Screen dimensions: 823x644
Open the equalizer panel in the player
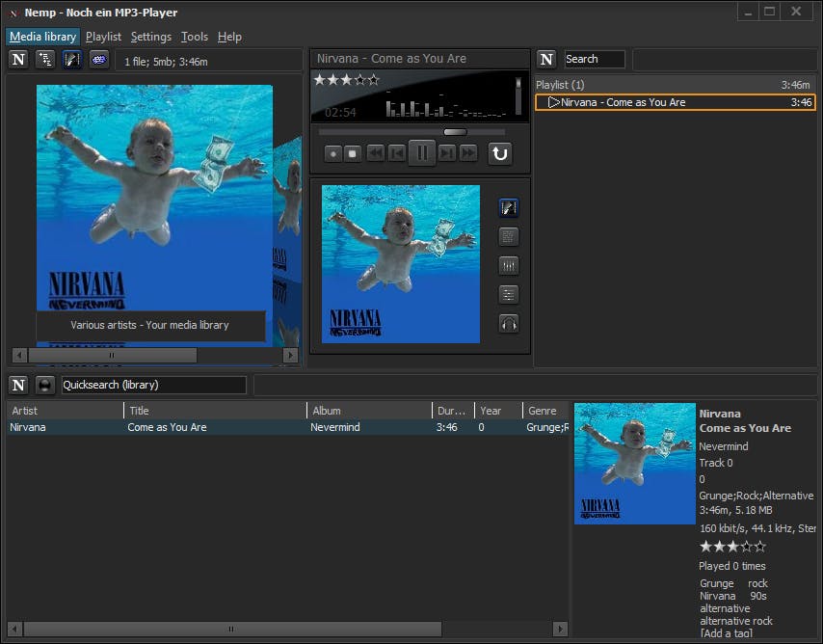509,266
